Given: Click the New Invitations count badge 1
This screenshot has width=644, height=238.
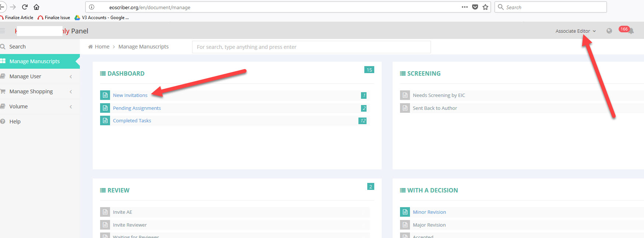Looking at the screenshot, I should point(364,95).
